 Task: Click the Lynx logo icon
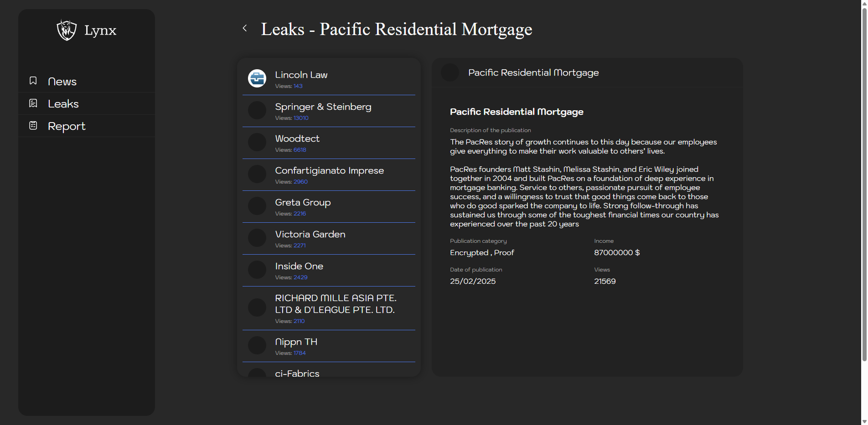[x=67, y=30]
